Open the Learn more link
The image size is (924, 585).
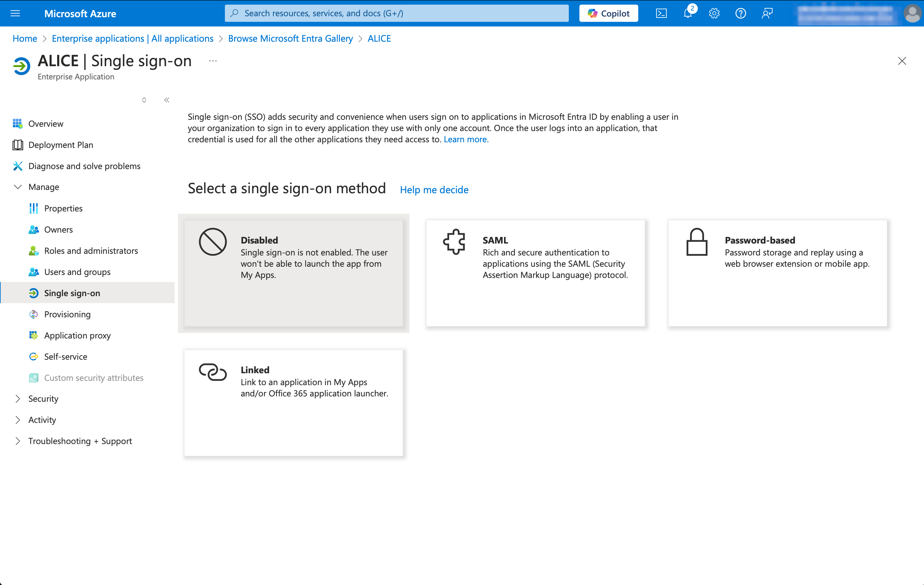point(466,139)
